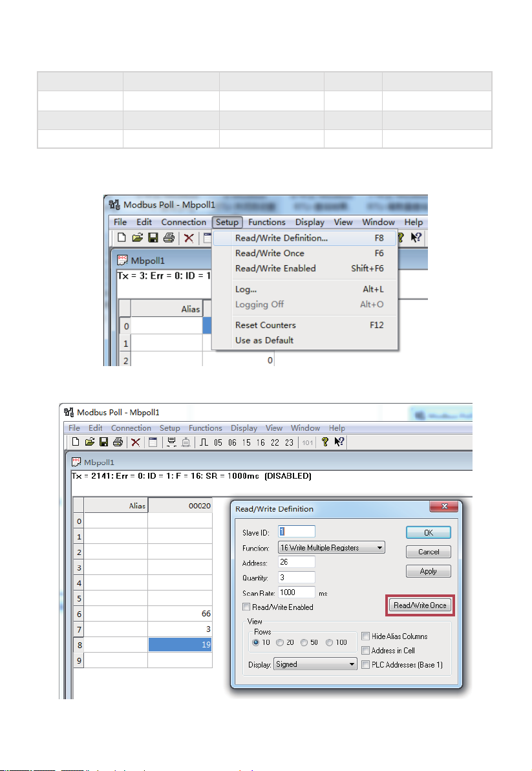Click the Disconnect icon in lower toolbar
The height and width of the screenshot is (771, 532).
click(186, 442)
